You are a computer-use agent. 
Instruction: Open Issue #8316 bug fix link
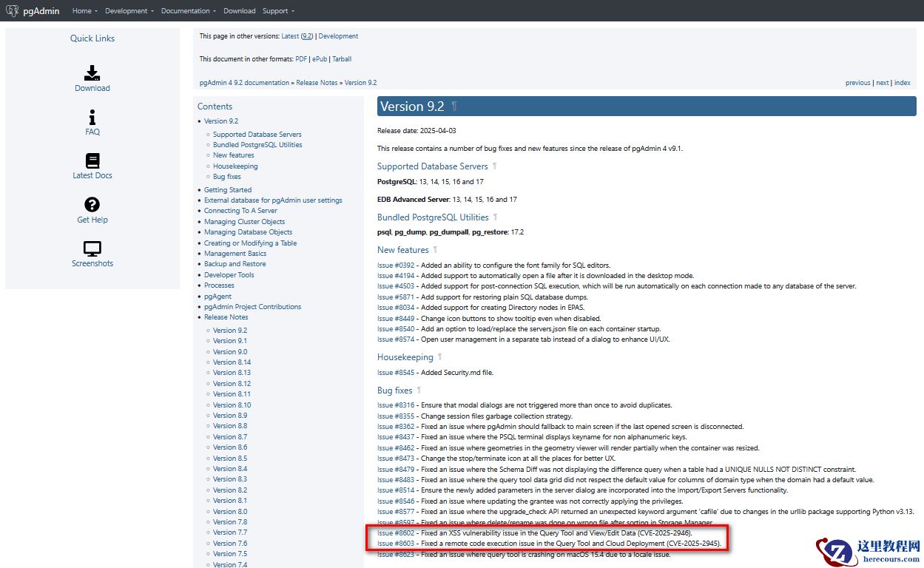tap(396, 405)
